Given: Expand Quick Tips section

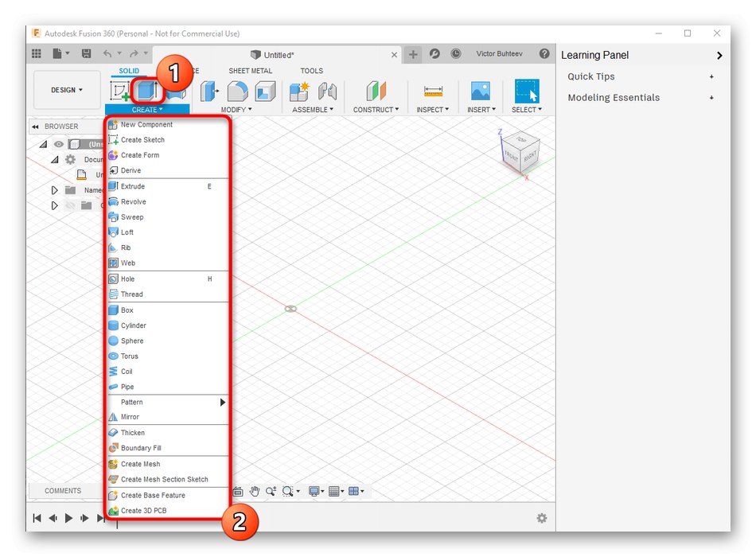Looking at the screenshot, I should click(x=711, y=76).
